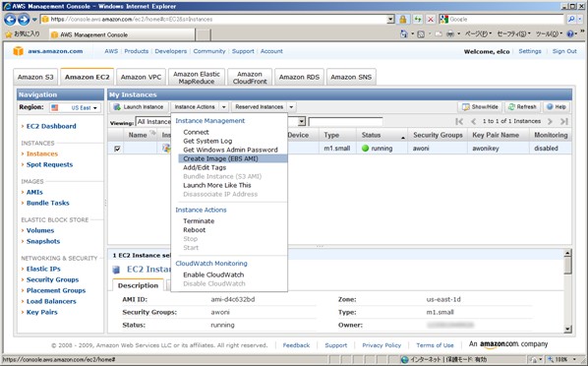This screenshot has width=588, height=366.
Task: Click the EC2 instance cube icon in details
Action: (116, 270)
